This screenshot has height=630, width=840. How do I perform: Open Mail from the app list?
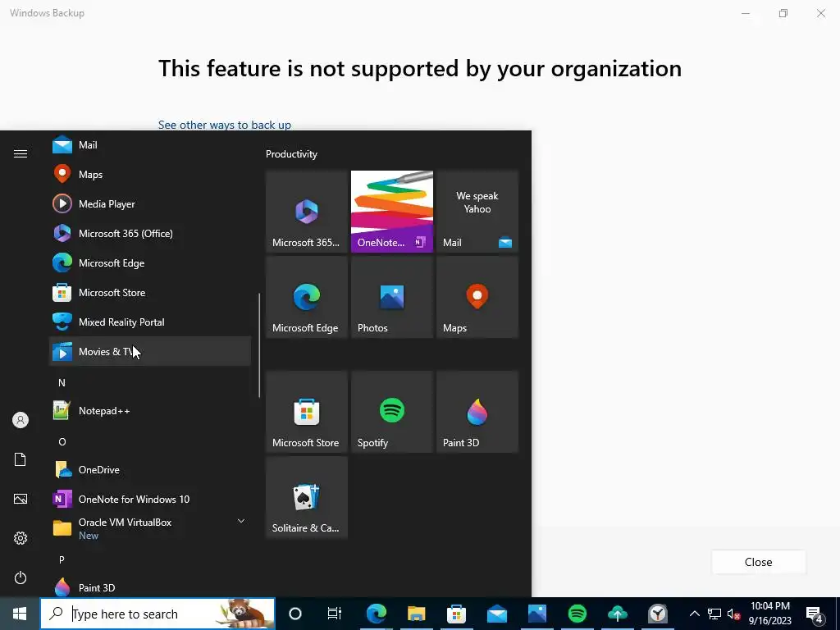tap(150, 145)
